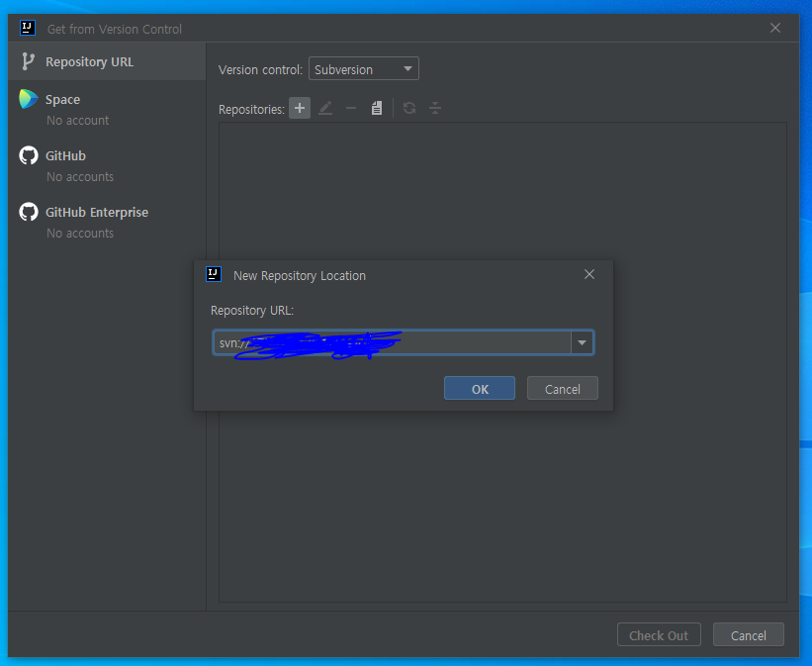Viewport: 812px width, 666px height.
Task: Click the 'No accounts' text under GitHub
Action: tap(80, 177)
